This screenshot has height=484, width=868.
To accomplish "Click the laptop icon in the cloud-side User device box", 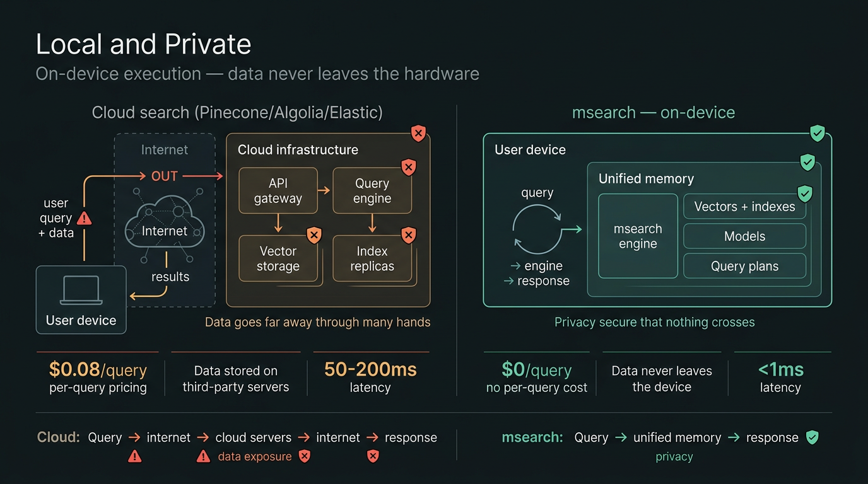I will pos(81,291).
